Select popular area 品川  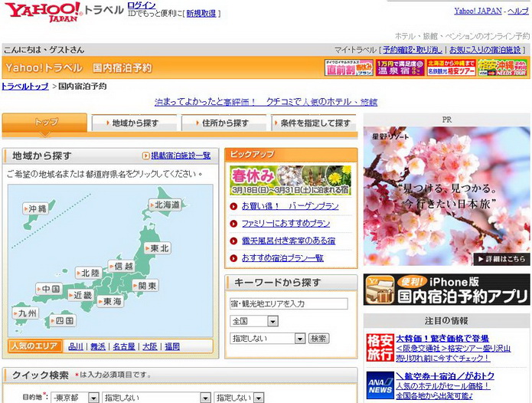click(76, 346)
